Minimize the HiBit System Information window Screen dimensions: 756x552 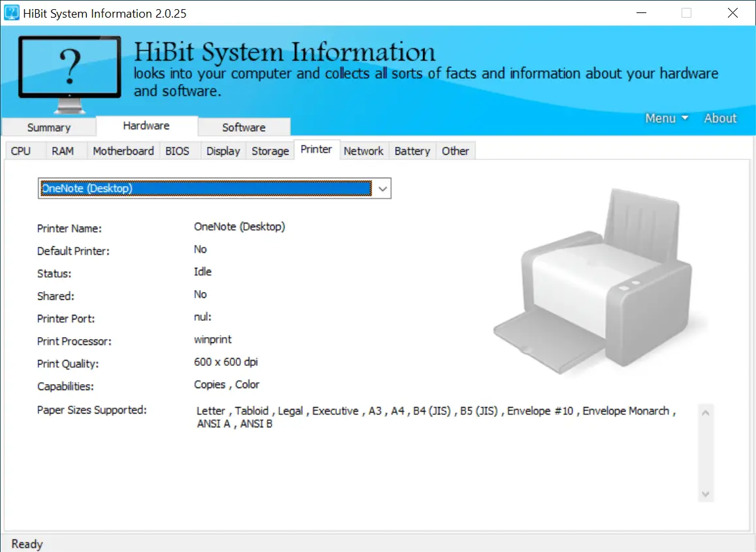click(x=641, y=13)
